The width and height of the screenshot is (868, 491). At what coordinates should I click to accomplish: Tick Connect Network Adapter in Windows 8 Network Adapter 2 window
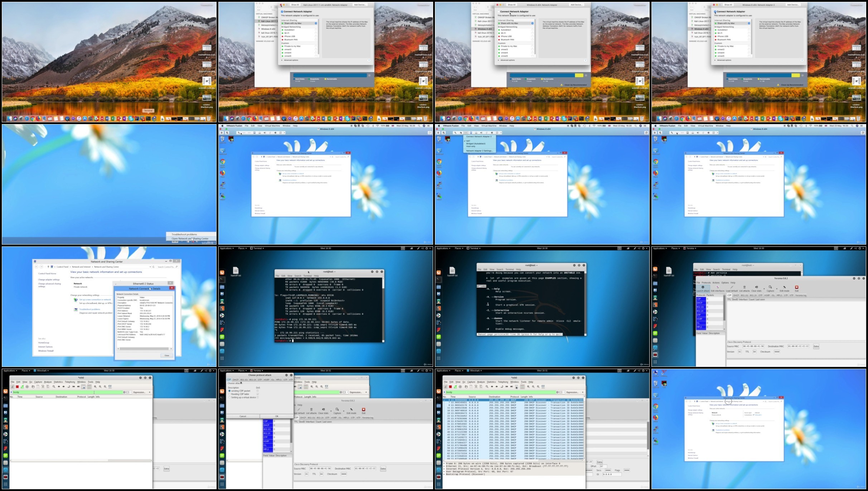(715, 11)
